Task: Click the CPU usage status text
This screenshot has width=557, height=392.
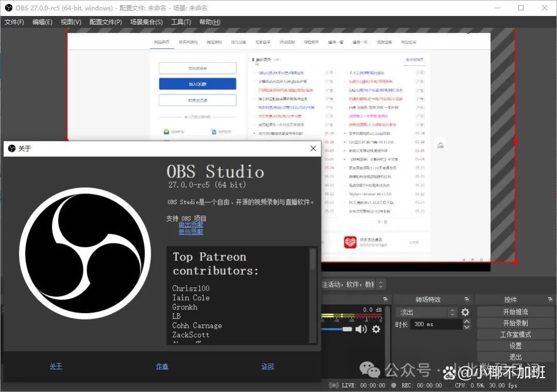Action: (x=486, y=385)
